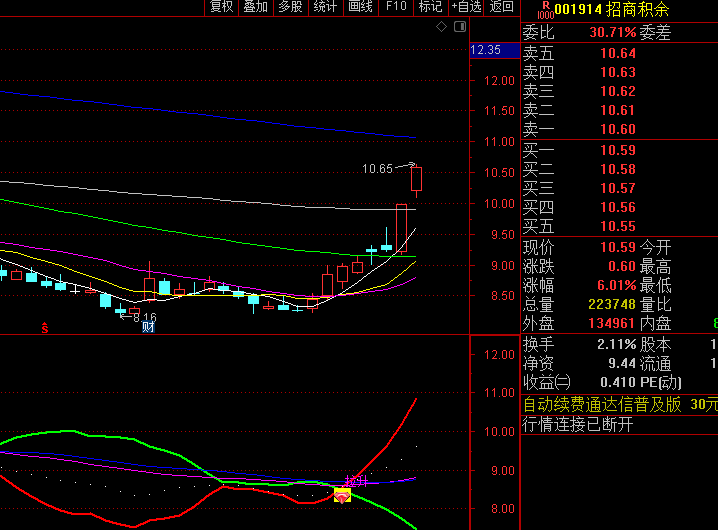The width and height of the screenshot is (718, 530).
Task: Open the 叠加 overlay option
Action: tap(256, 7)
